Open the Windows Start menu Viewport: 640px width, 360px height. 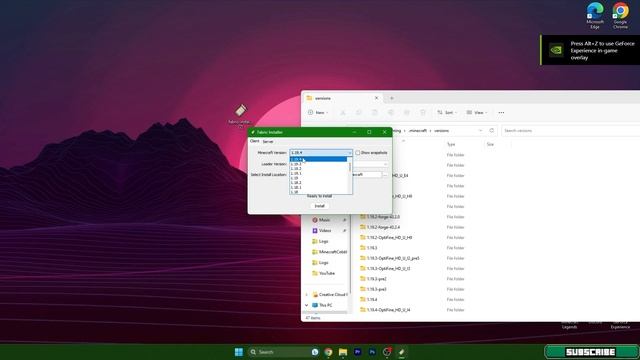pyautogui.click(x=239, y=352)
